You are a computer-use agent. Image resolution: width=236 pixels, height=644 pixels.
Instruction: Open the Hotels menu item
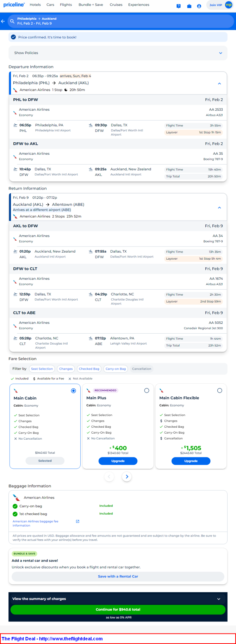[35, 5]
